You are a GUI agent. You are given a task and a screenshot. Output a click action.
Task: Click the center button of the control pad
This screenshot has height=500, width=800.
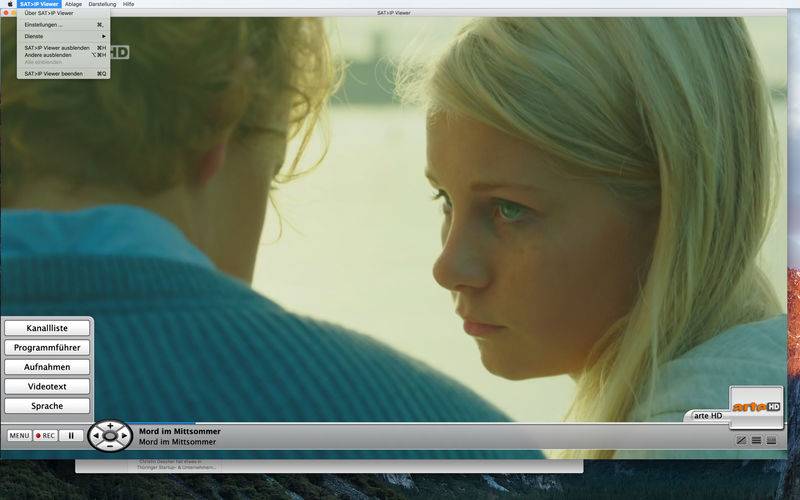pos(110,436)
